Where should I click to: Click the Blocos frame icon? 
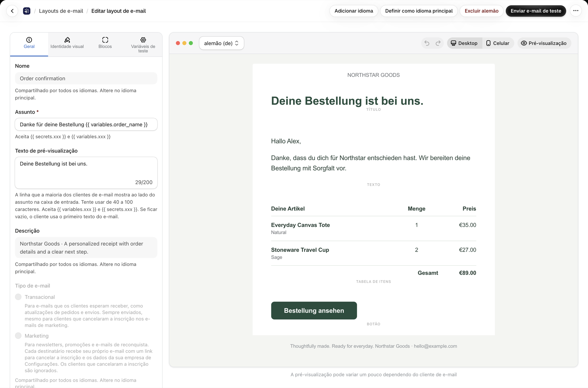(x=105, y=40)
